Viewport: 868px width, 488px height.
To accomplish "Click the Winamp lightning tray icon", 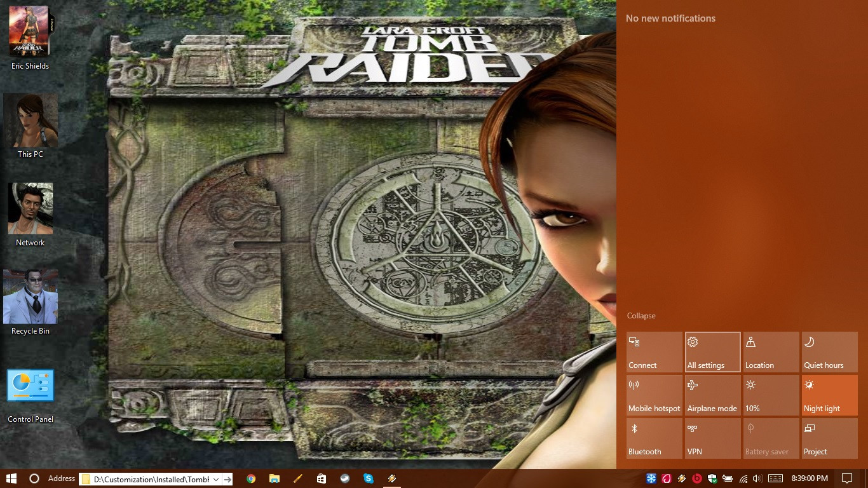I will point(682,478).
